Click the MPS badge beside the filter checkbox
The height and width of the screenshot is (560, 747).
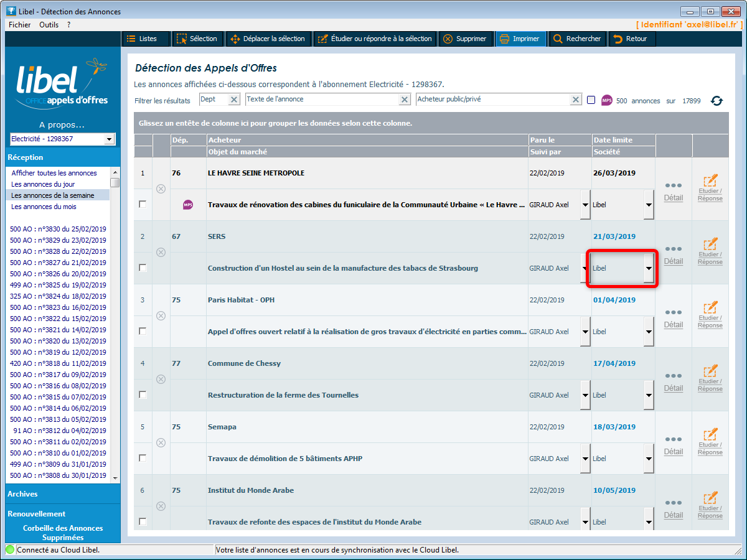click(607, 100)
